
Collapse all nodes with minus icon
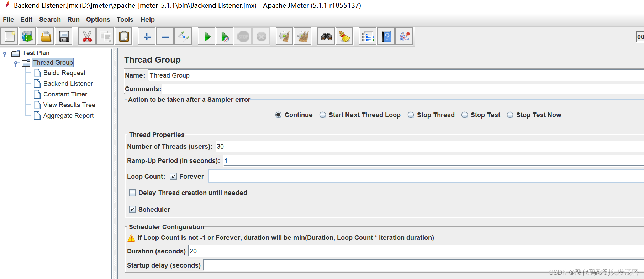165,36
